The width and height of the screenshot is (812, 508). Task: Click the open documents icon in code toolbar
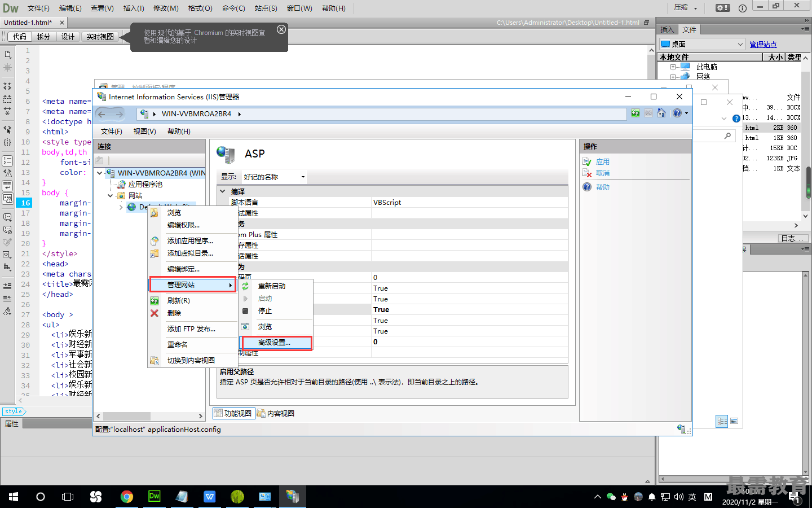(7, 55)
